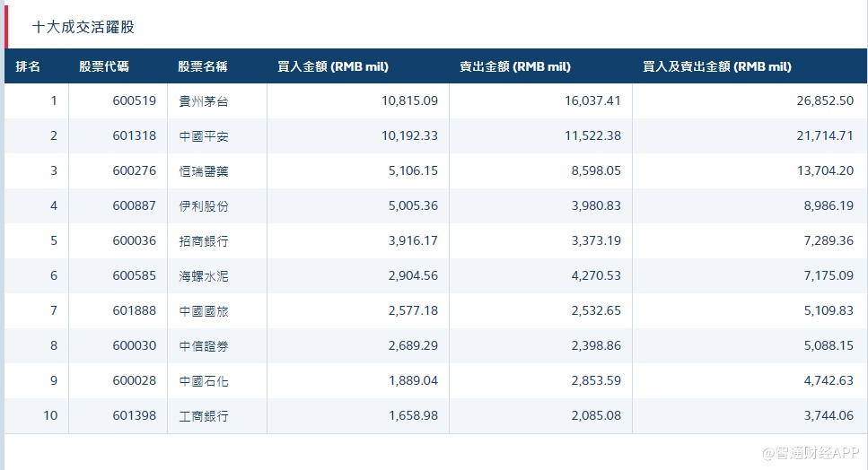Image resolution: width=868 pixels, height=470 pixels.
Task: Select sell amount 16,037.41
Action: click(592, 100)
